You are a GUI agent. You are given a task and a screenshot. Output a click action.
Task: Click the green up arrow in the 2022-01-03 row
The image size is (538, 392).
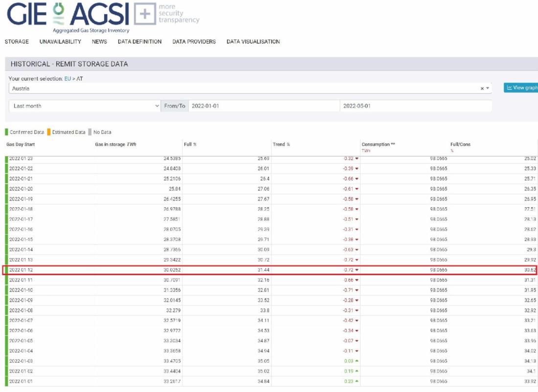click(x=357, y=361)
